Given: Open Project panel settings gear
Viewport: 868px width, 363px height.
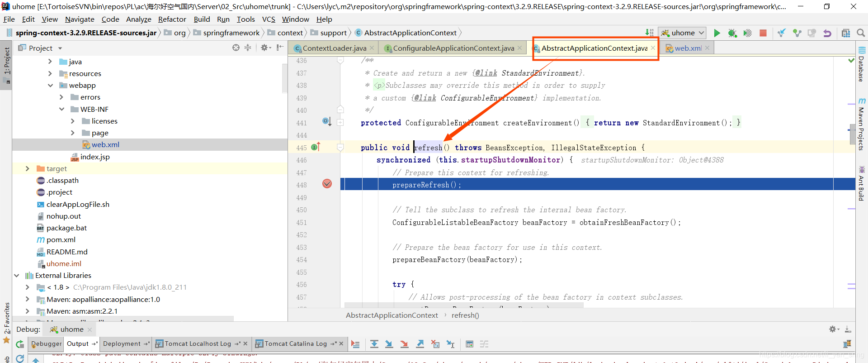Looking at the screenshot, I should point(265,48).
